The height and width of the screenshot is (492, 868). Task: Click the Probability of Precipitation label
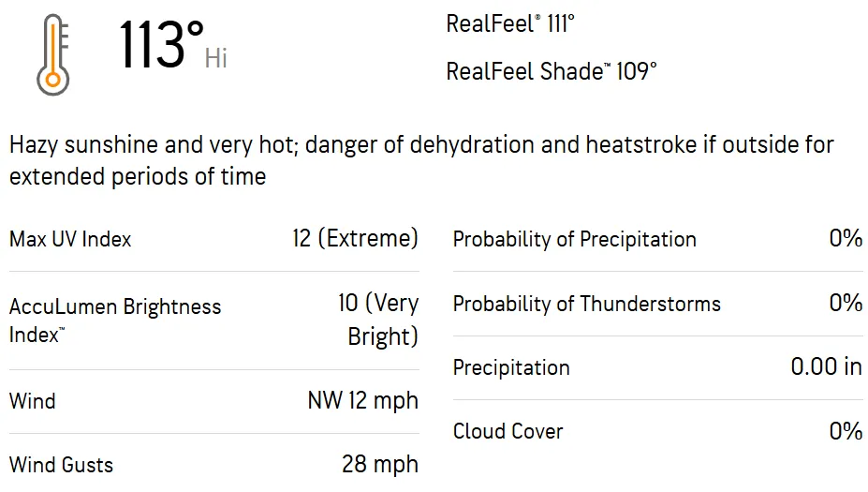tap(574, 239)
